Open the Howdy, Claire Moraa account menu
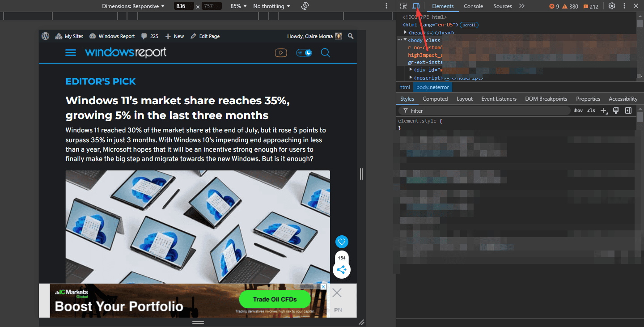 pos(314,36)
